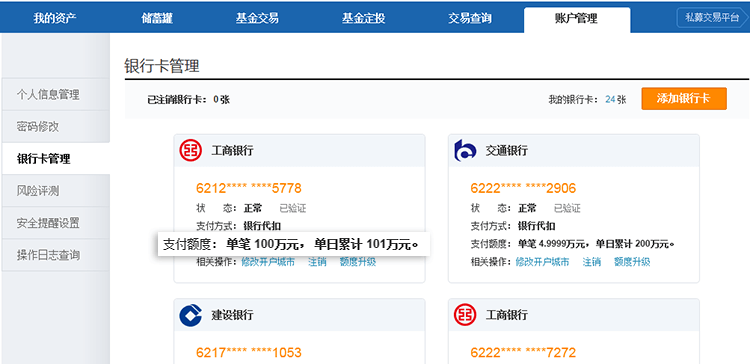Click card number 6222**** ****7272

pos(523,353)
